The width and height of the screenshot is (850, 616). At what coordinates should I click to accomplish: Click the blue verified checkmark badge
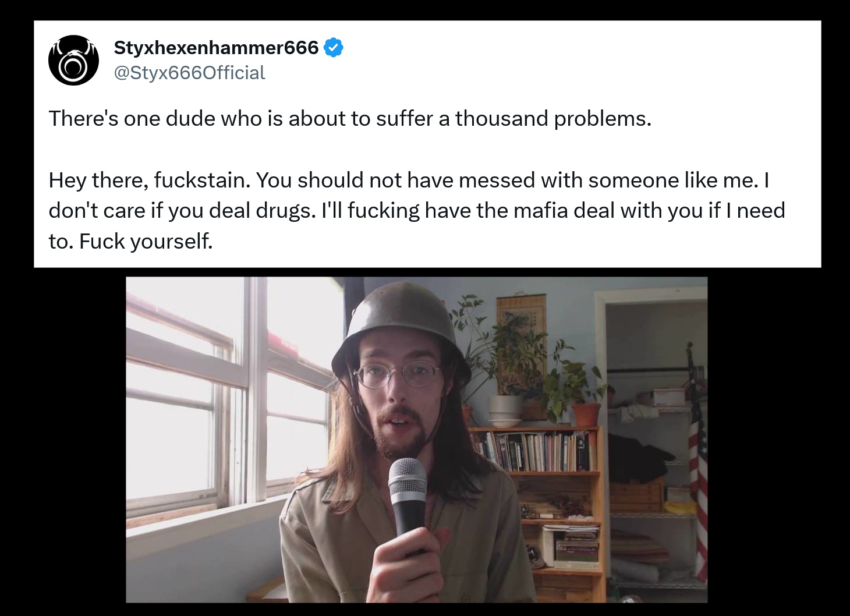(x=333, y=48)
